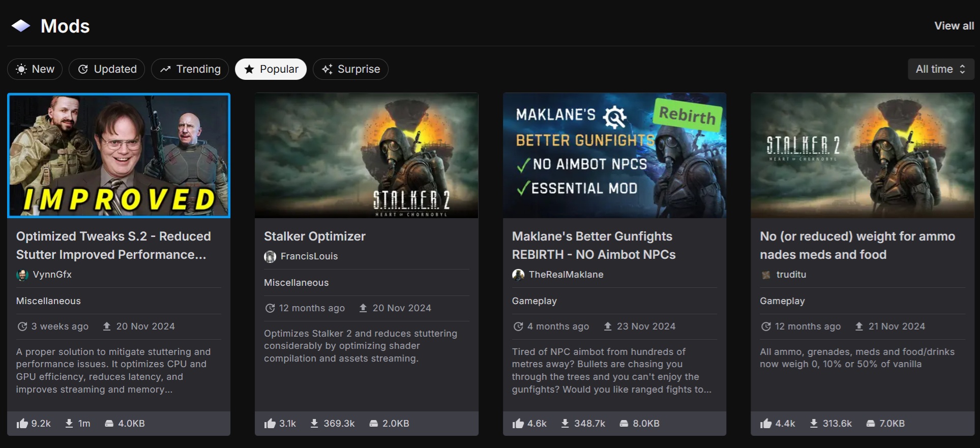980x448 pixels.
Task: Open the No weight for ammo thumbnail
Action: (863, 156)
